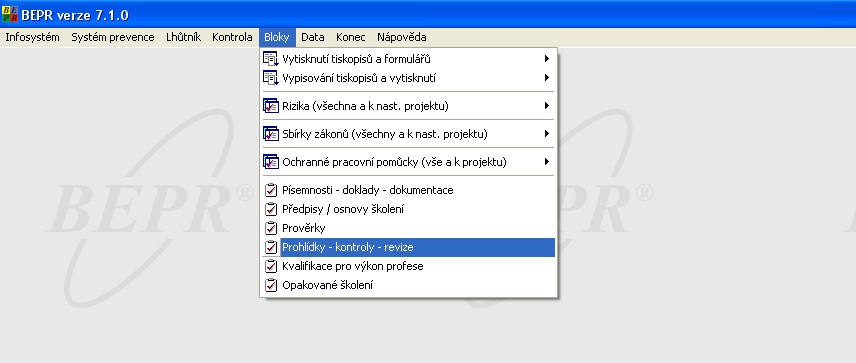Select Vytisknutí tiskopisů a formulářů entry

click(408, 59)
